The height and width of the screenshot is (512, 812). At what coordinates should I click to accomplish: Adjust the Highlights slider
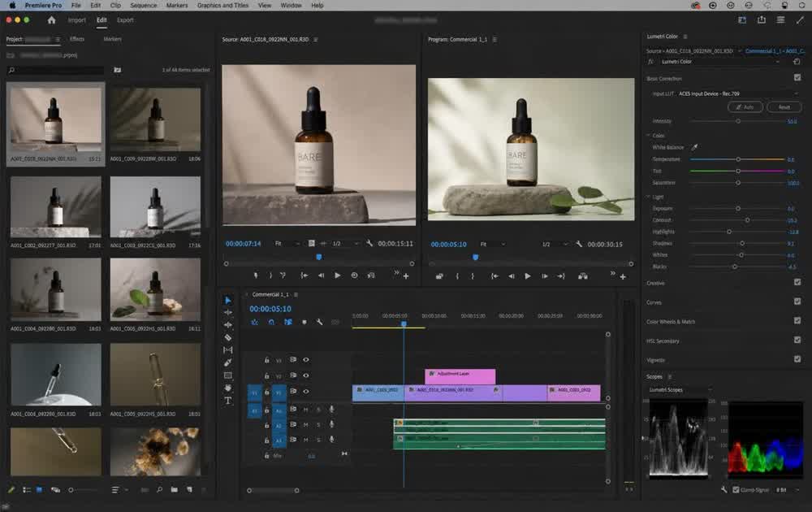729,232
